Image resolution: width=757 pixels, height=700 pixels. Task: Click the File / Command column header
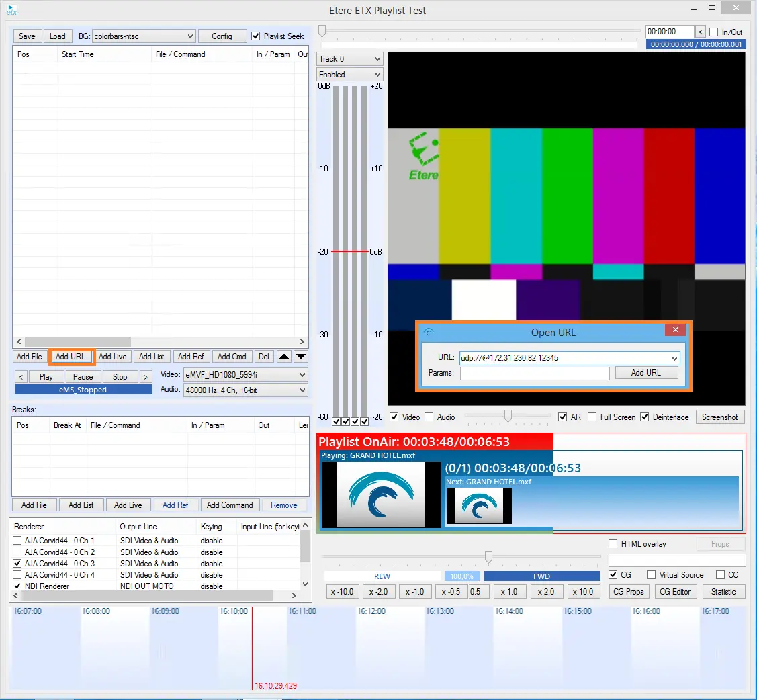pyautogui.click(x=180, y=54)
